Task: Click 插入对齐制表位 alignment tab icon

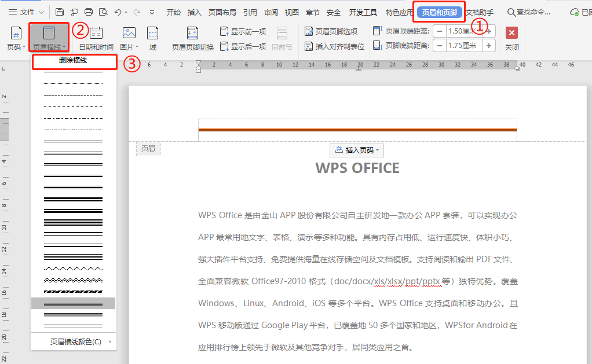Action: click(334, 46)
